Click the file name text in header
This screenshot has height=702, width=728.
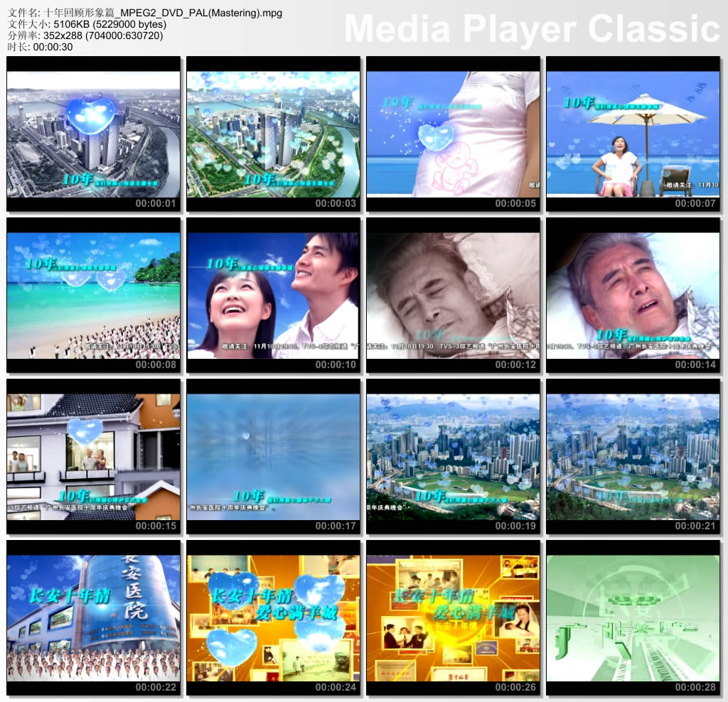coord(145,13)
